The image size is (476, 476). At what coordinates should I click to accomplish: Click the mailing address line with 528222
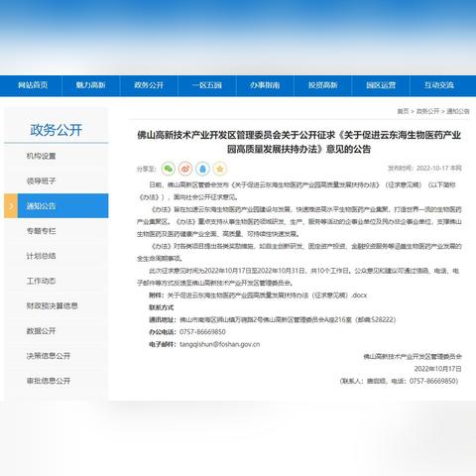(x=272, y=319)
